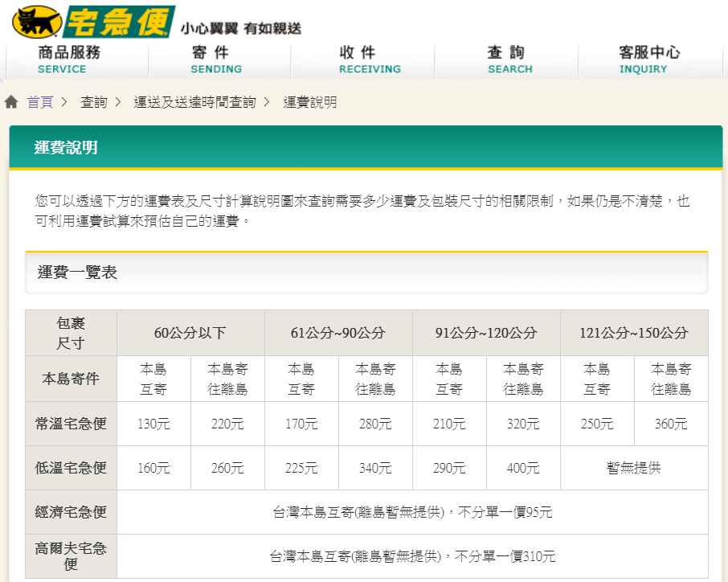Image resolution: width=728 pixels, height=582 pixels.
Task: Select the 本島寄件 row header
Action: point(71,379)
